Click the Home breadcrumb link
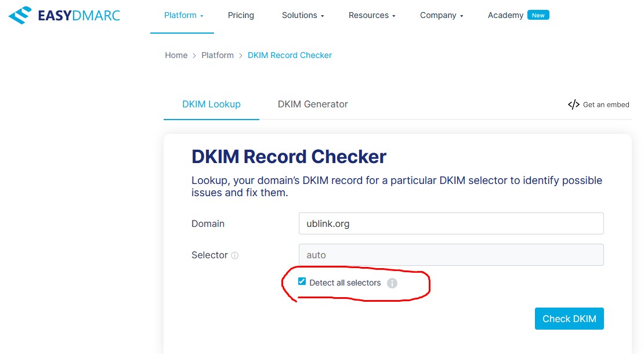The image size is (644, 354). click(176, 55)
